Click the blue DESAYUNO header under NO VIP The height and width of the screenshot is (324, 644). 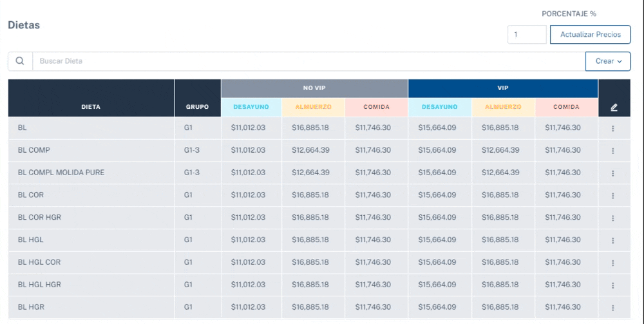point(251,107)
